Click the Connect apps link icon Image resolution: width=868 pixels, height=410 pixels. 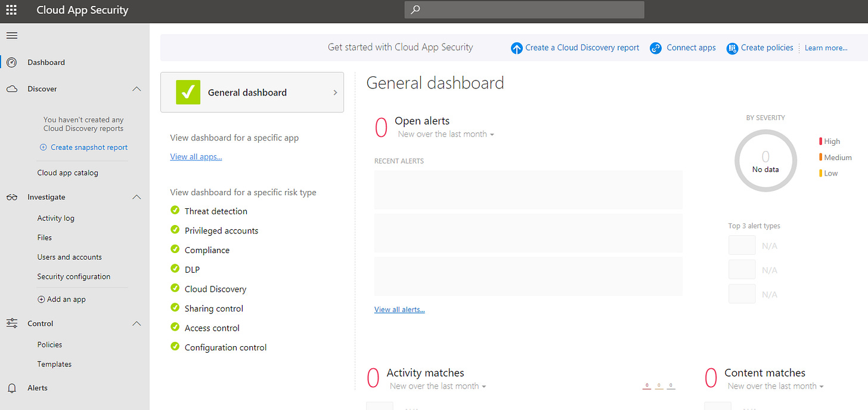(656, 48)
